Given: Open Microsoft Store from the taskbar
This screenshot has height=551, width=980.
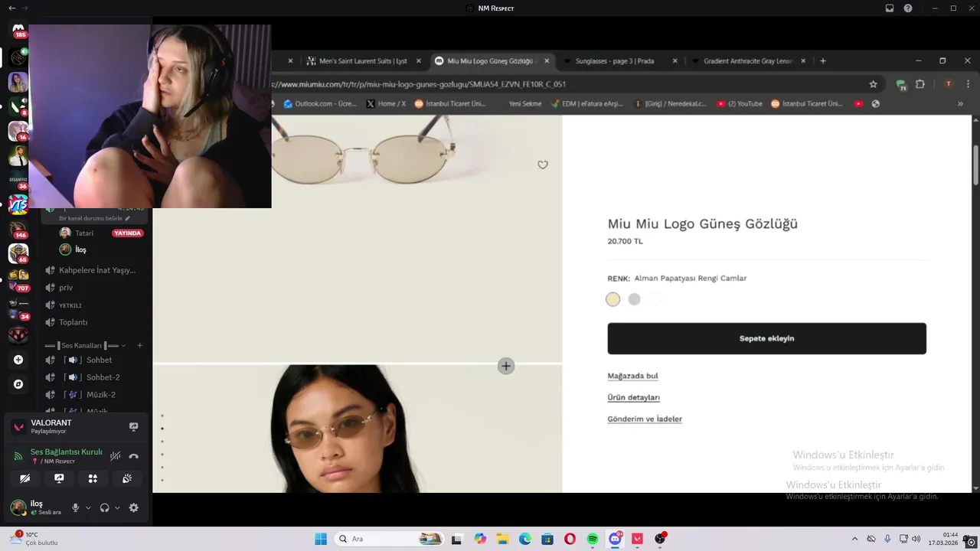Looking at the screenshot, I should pyautogui.click(x=547, y=539).
